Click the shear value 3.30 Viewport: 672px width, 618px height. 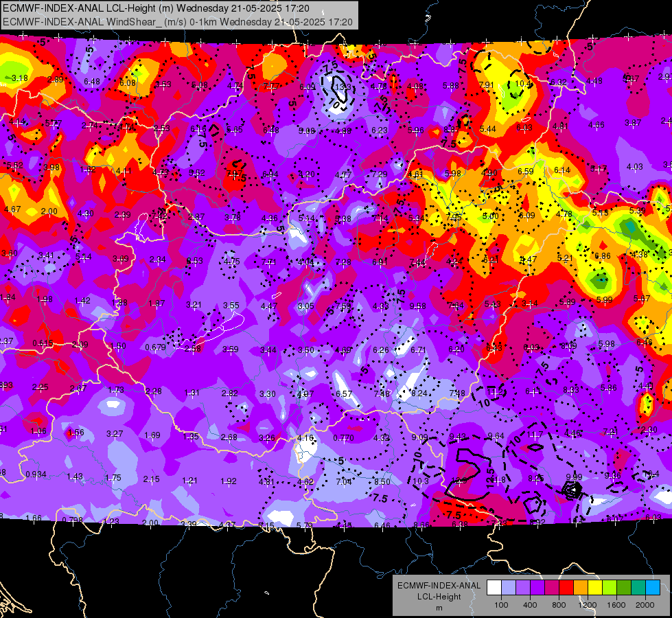point(268,393)
